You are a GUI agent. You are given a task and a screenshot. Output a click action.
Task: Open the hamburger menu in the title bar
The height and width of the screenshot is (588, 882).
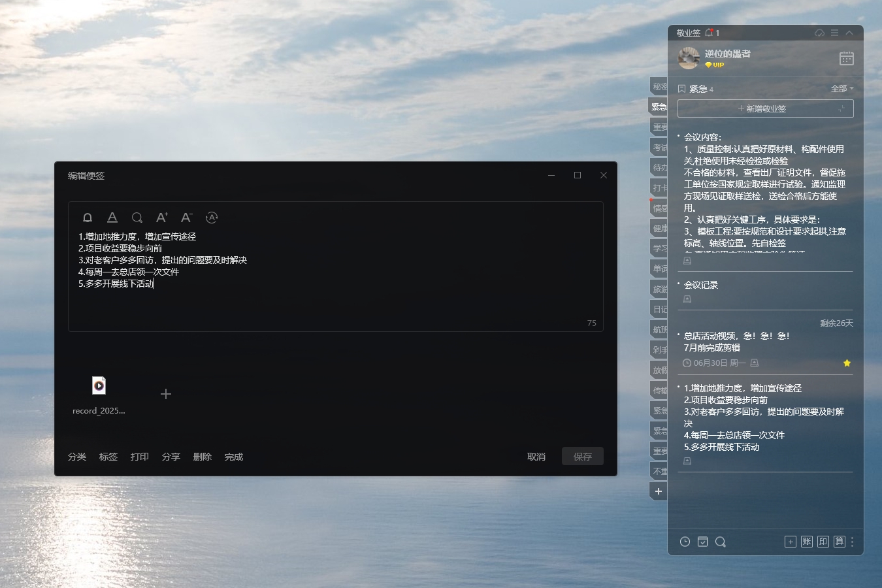click(834, 33)
